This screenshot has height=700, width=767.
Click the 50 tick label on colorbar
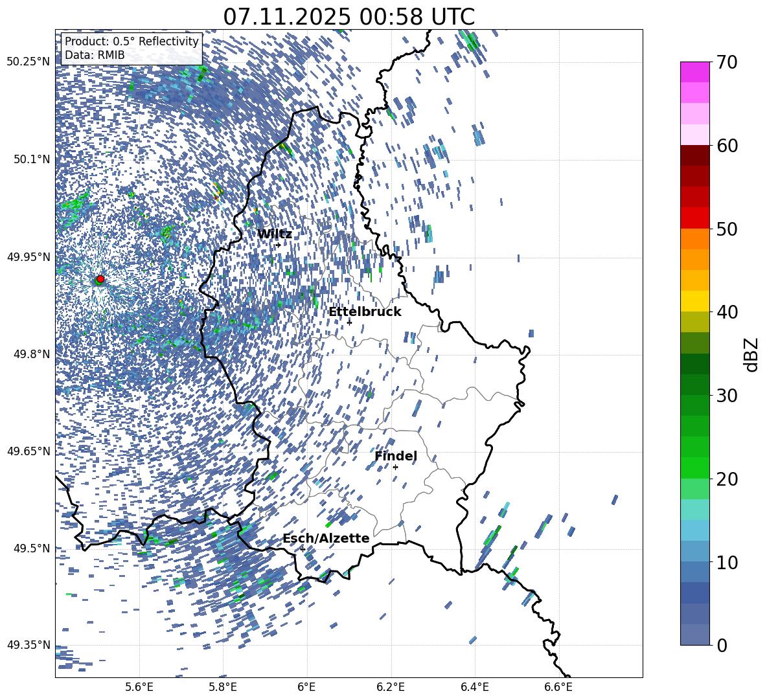pyautogui.click(x=727, y=229)
